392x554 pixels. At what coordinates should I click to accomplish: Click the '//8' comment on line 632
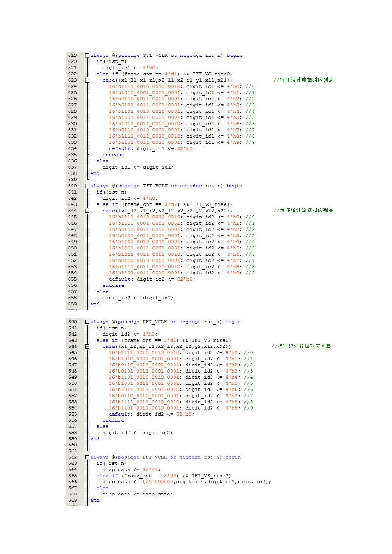pyautogui.click(x=250, y=136)
